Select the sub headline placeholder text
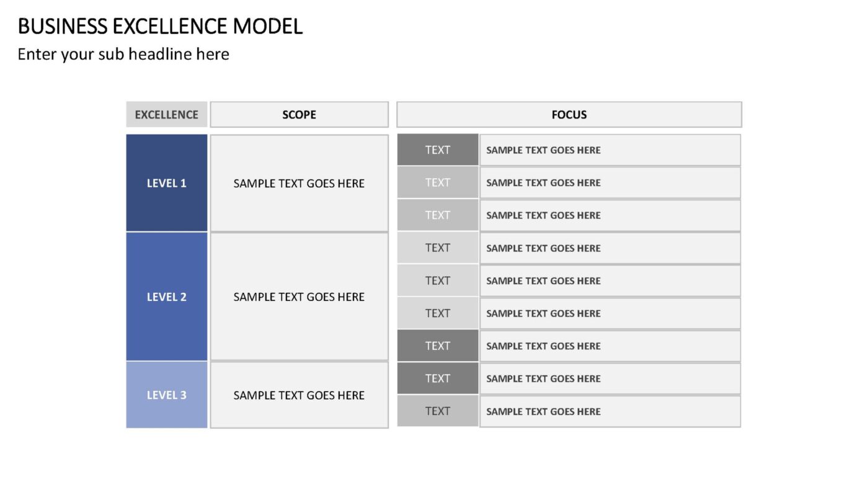The width and height of the screenshot is (868, 489). [123, 55]
